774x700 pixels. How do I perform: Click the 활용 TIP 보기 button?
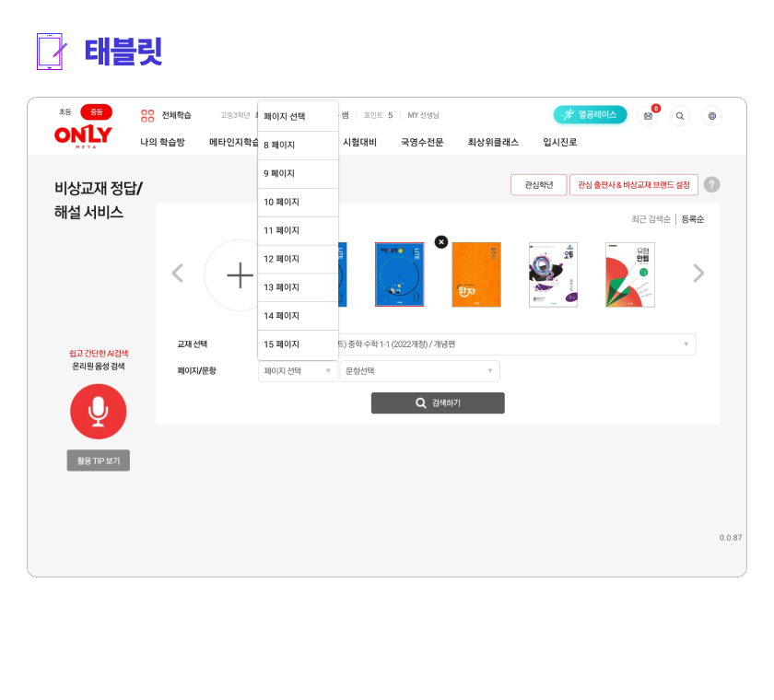(99, 461)
